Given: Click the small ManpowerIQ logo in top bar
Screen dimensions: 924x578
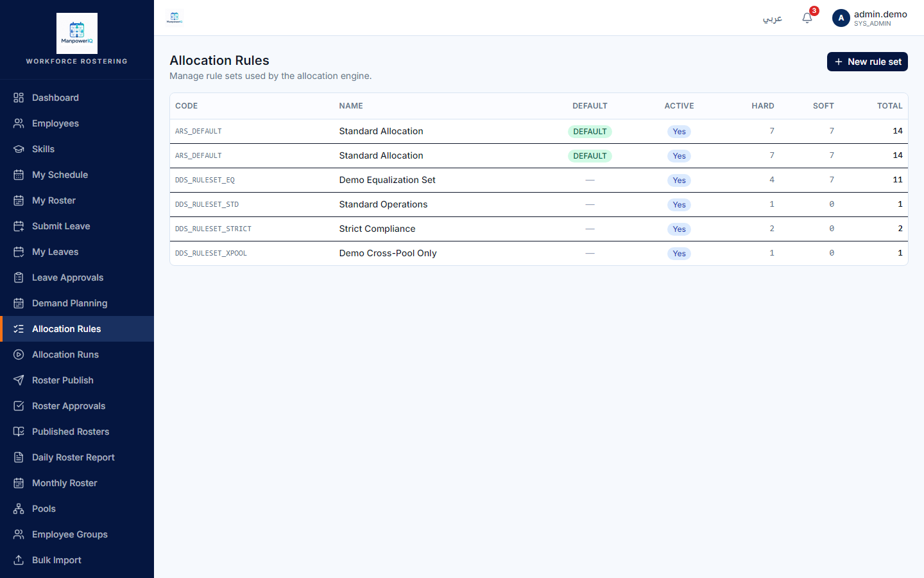Looking at the screenshot, I should [x=175, y=18].
